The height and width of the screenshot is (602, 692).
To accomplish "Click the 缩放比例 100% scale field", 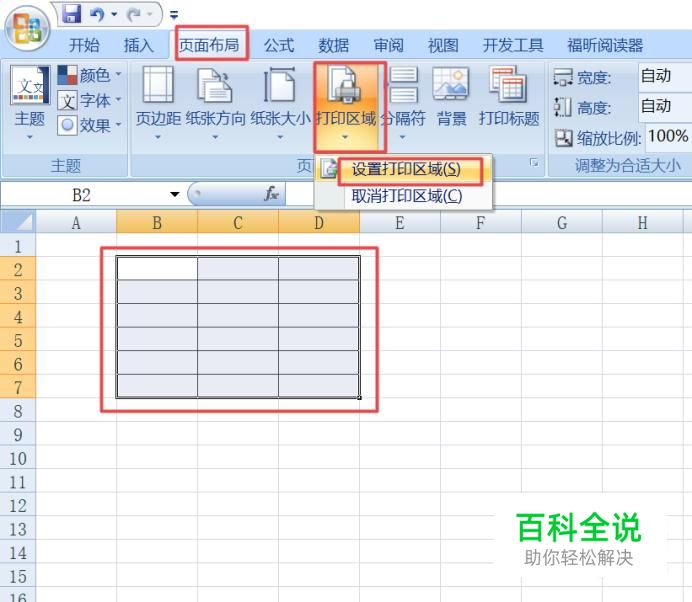I will pos(669,137).
